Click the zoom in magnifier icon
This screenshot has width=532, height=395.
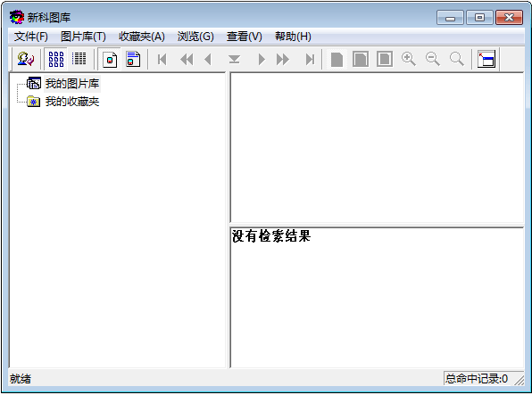[409, 60]
